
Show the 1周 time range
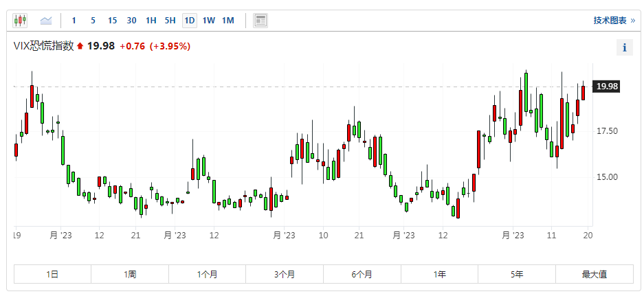tap(130, 274)
